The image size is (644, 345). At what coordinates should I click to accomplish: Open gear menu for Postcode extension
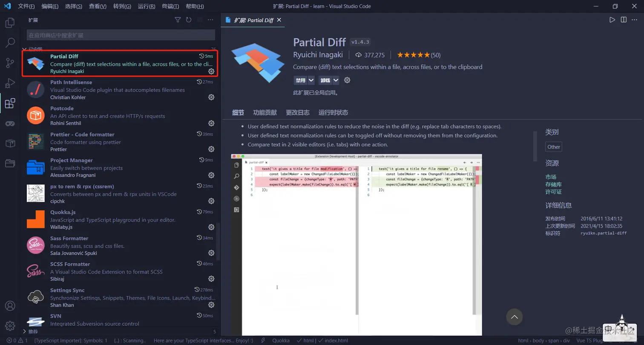(x=211, y=123)
